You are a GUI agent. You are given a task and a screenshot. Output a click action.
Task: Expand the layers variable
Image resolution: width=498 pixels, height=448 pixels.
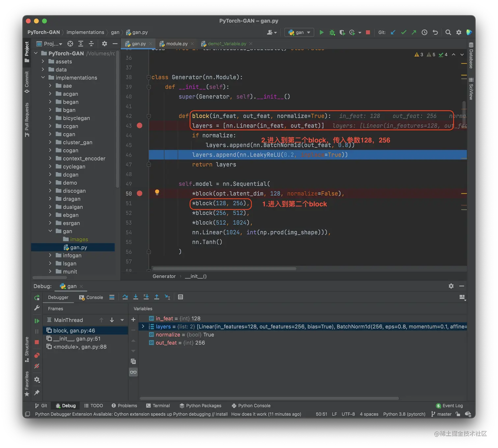pyautogui.click(x=143, y=326)
